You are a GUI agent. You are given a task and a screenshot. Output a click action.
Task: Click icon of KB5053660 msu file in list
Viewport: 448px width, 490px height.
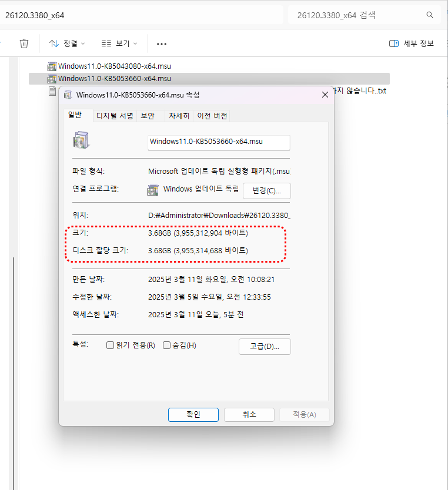pos(52,79)
